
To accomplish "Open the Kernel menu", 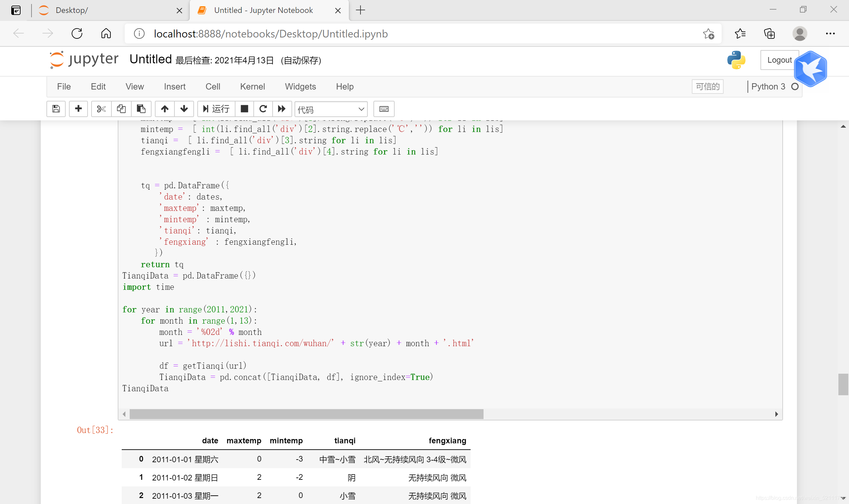I will click(x=252, y=87).
